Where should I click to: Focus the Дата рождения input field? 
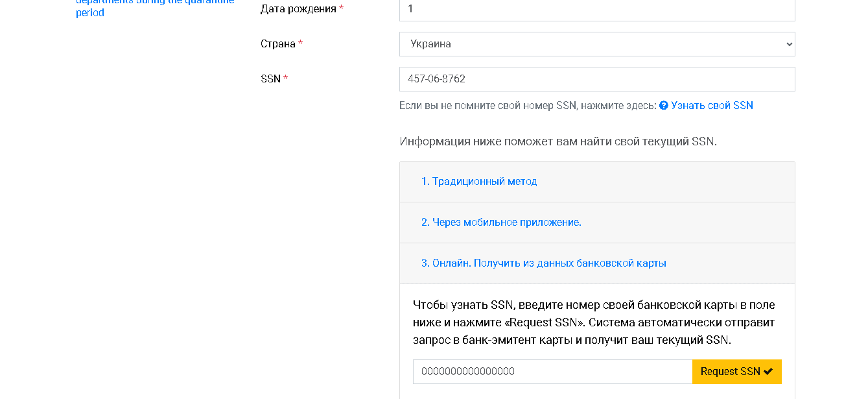tap(596, 9)
